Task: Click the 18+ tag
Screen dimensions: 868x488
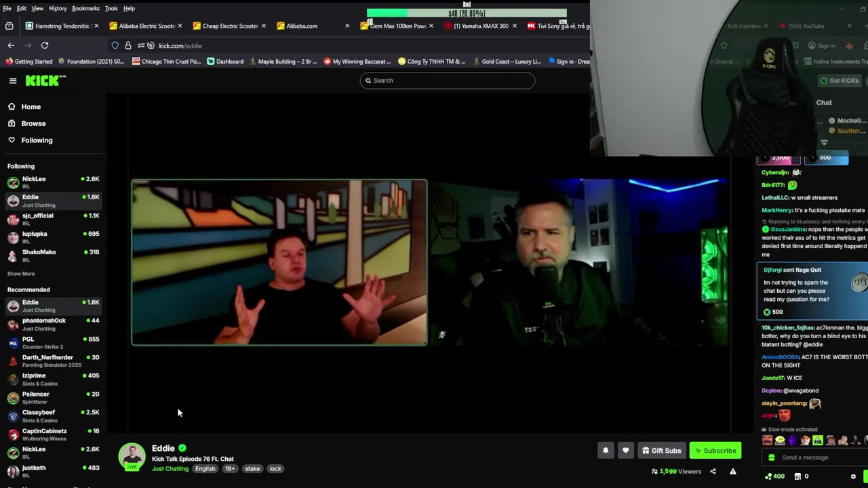Action: pyautogui.click(x=230, y=469)
